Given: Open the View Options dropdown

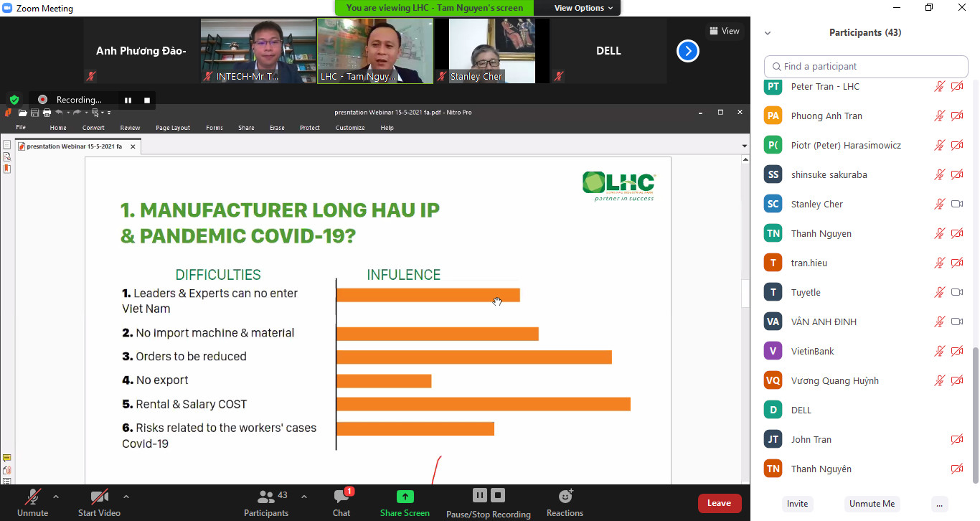Looking at the screenshot, I should coord(584,8).
